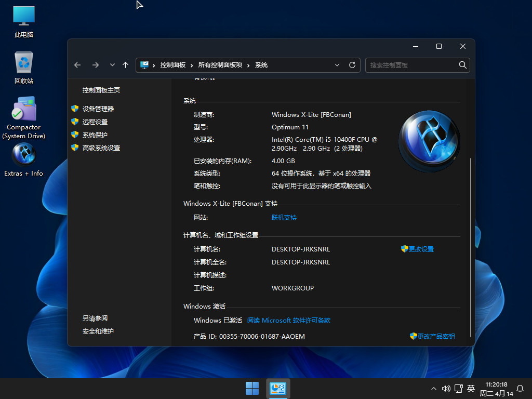The image size is (532, 399).
Task: Click 更改产品密钥 link
Action: pos(436,336)
